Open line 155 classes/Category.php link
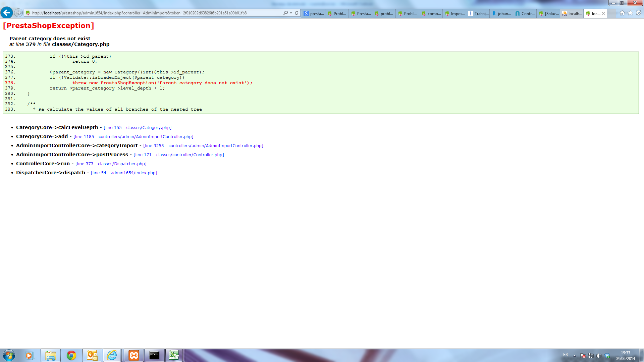644x362 pixels. point(138,128)
